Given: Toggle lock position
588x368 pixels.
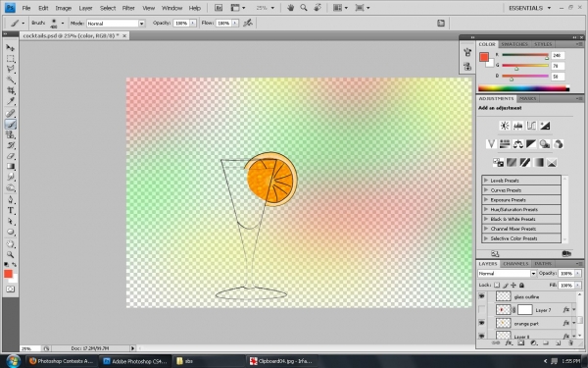Looking at the screenshot, I should [514, 285].
